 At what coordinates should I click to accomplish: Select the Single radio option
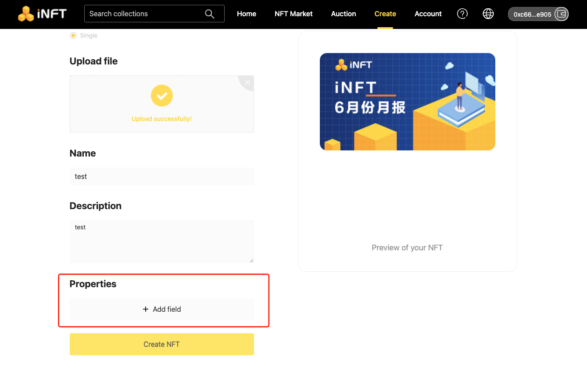click(73, 36)
